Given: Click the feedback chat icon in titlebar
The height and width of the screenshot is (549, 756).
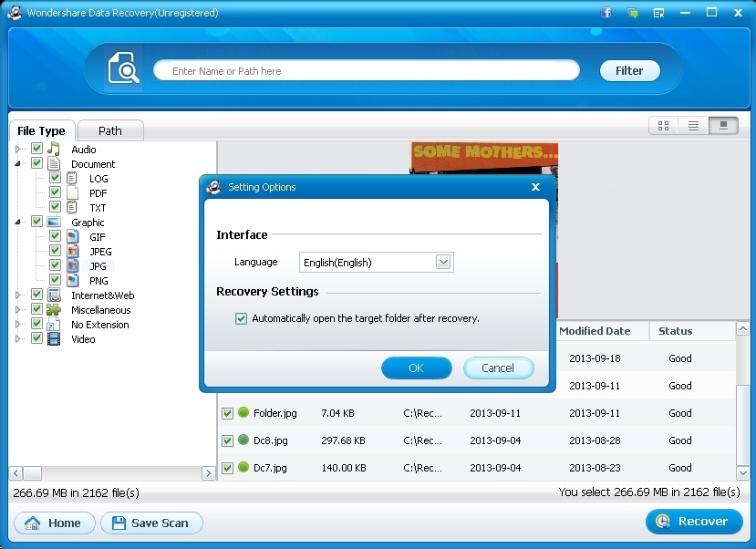Looking at the screenshot, I should (632, 12).
